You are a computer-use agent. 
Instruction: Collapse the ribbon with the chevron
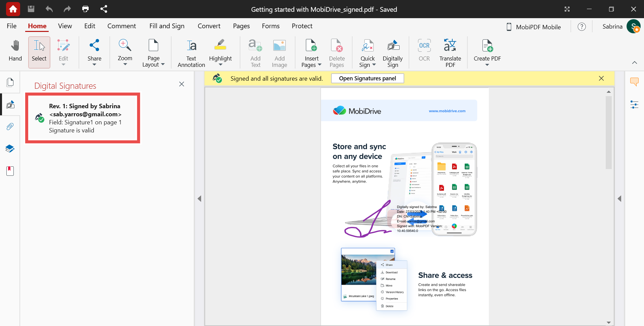634,63
